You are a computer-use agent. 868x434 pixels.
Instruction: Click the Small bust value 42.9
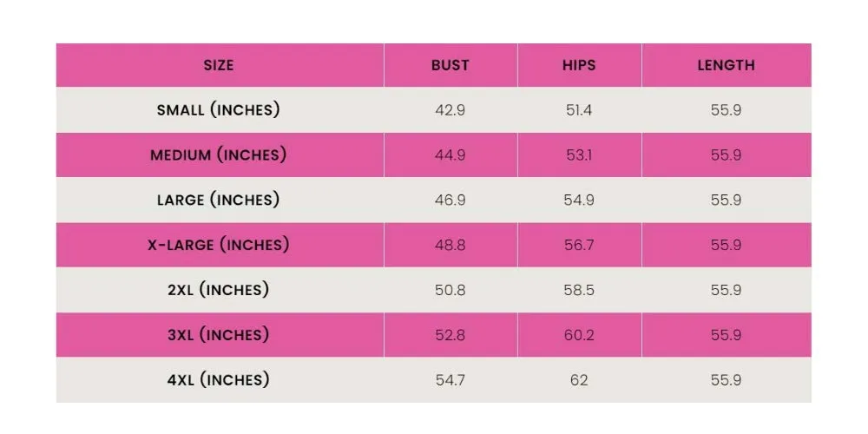pyautogui.click(x=450, y=110)
